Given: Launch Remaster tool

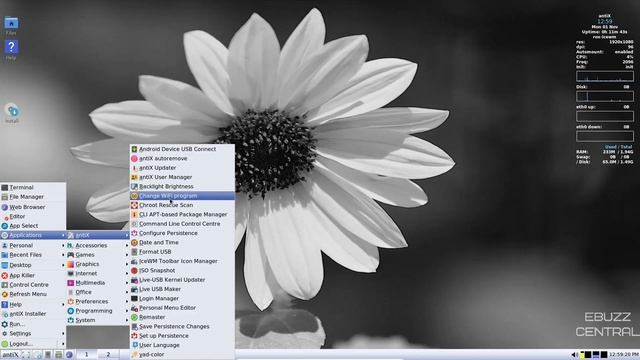Looking at the screenshot, I should click(182, 317).
